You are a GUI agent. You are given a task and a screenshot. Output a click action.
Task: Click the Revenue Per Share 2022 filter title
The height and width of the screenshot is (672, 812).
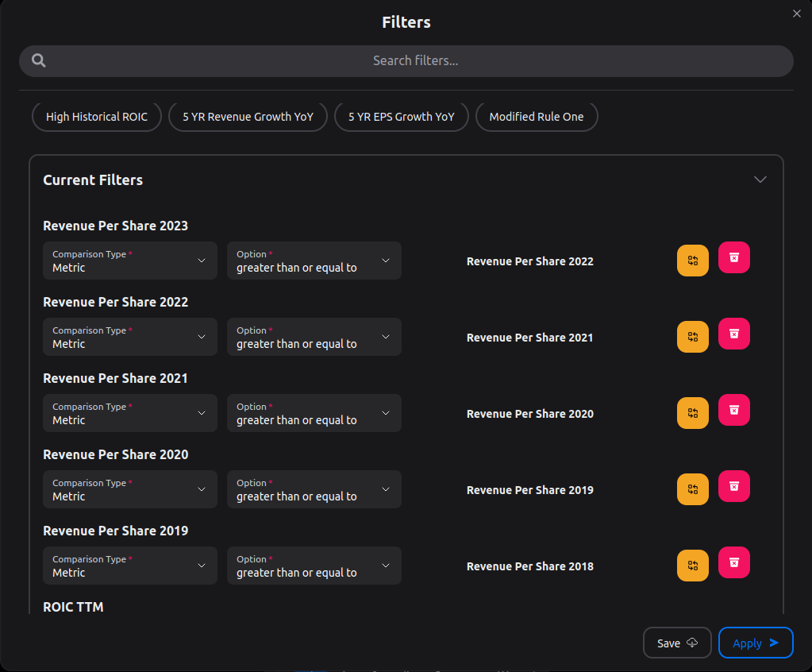(115, 302)
